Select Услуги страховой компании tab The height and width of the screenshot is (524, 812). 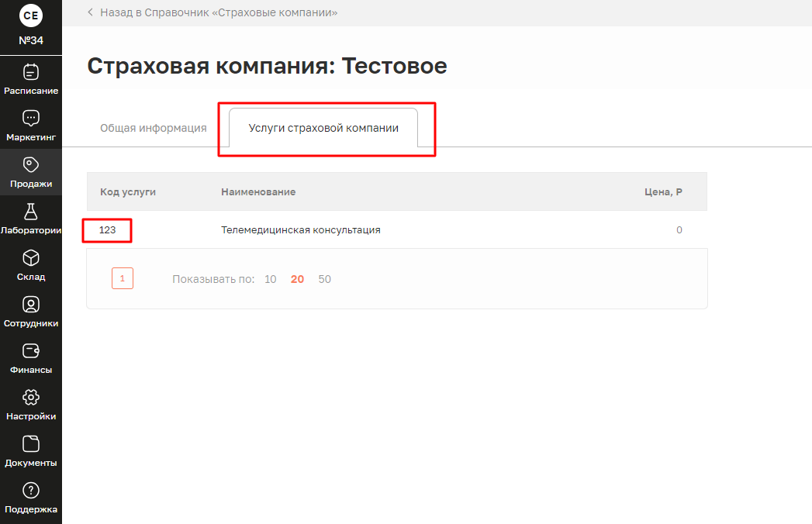pyautogui.click(x=323, y=128)
